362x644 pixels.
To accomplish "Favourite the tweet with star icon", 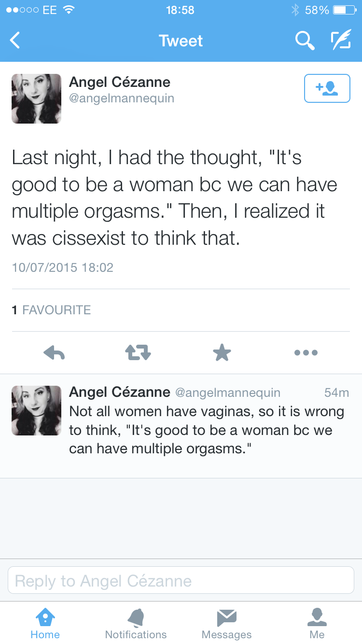I will click(x=222, y=353).
